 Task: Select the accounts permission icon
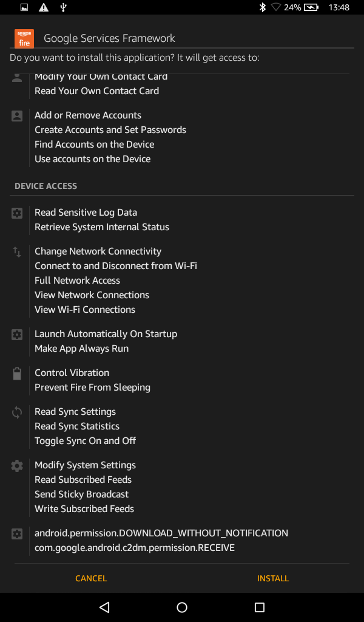[16, 115]
